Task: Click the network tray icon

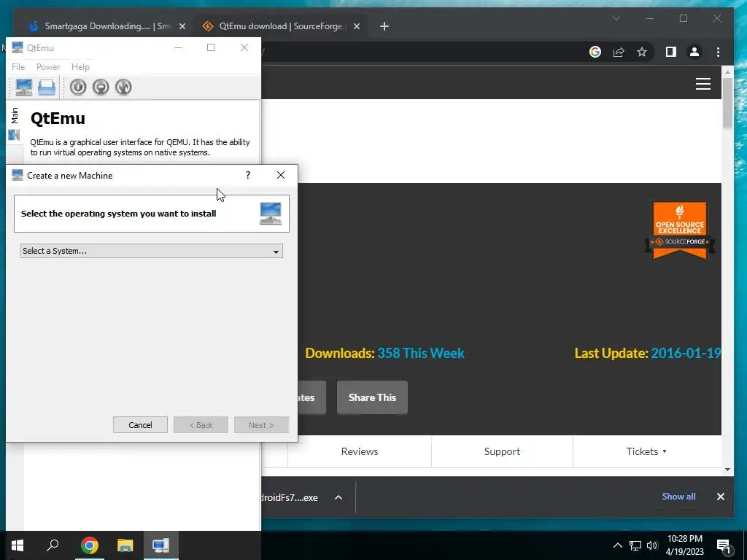Action: coord(635,545)
